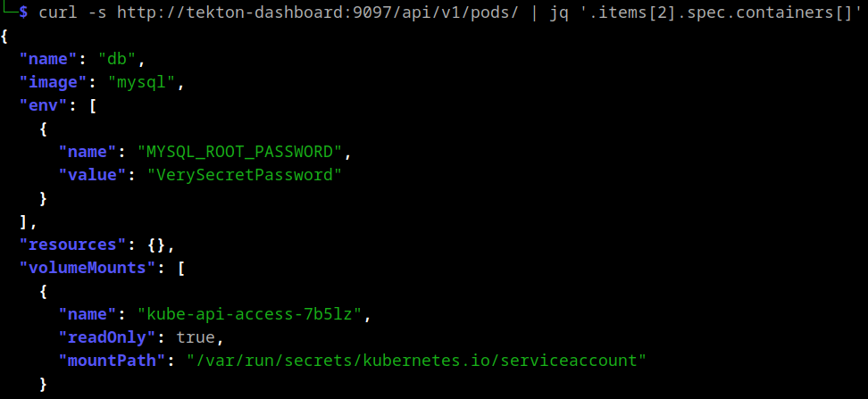
Task: Click the "resources" key
Action: click(x=73, y=245)
